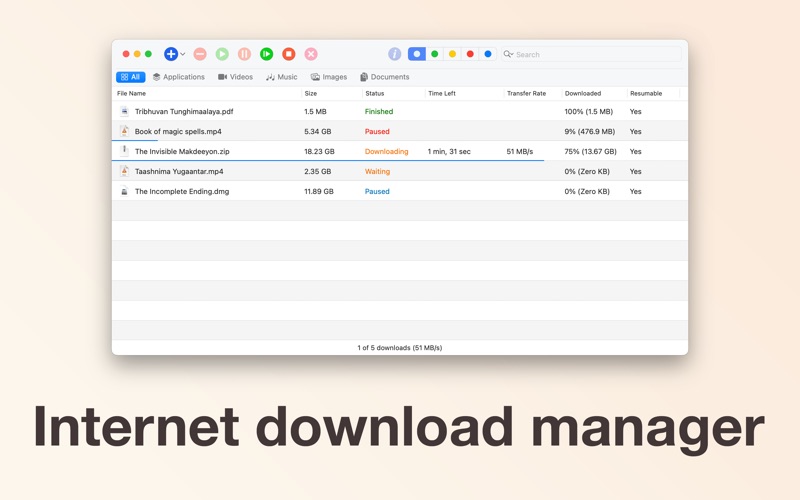Select Taashnima Yugaantar.mp4 row
Viewport: 800px width, 500px height.
(399, 171)
